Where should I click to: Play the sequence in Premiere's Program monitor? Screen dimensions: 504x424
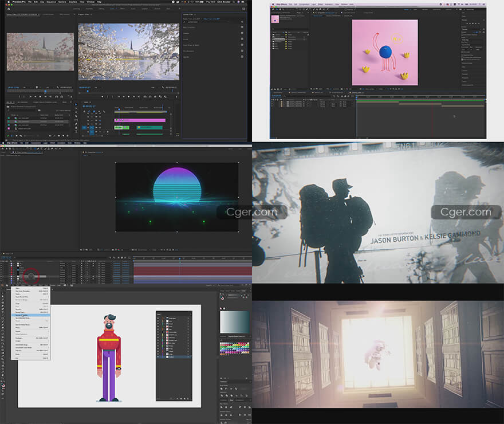click(128, 97)
